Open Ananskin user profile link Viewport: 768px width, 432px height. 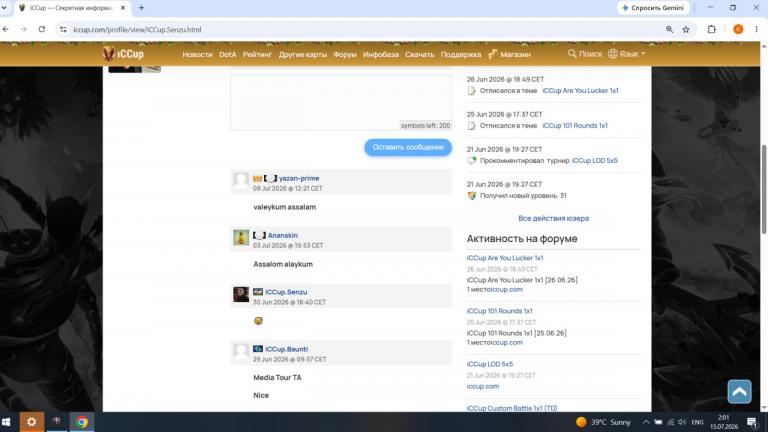click(283, 236)
